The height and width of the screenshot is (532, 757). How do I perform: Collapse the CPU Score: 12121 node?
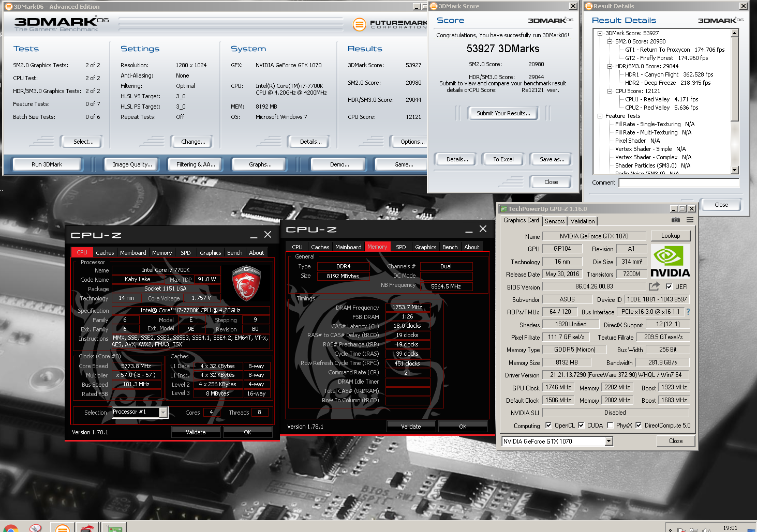tap(610, 91)
